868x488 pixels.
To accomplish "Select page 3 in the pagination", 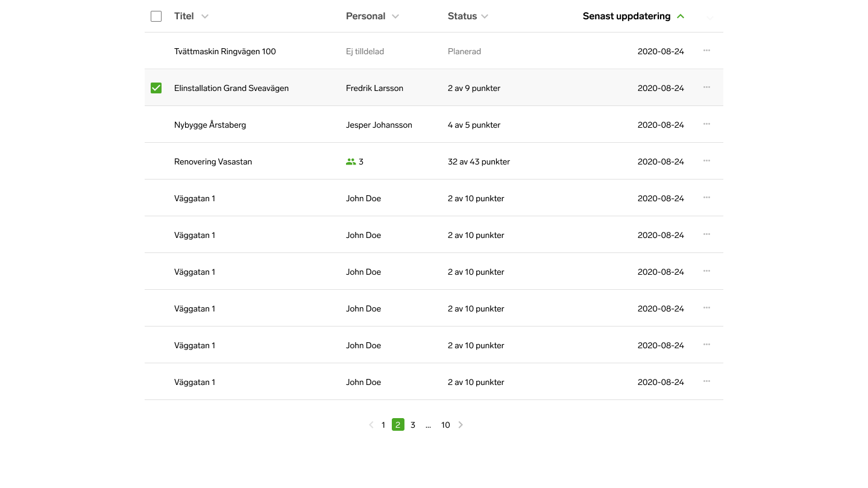I will point(413,425).
